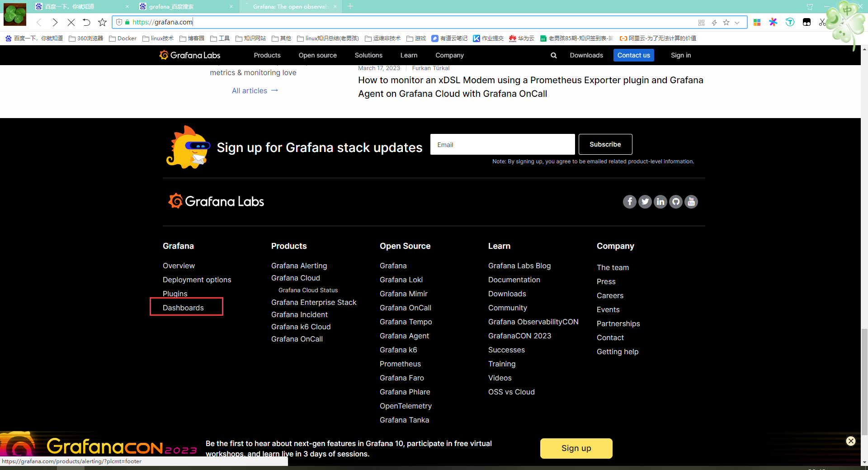Viewport: 868px width, 470px height.
Task: Open the 运维非技术 bookmark folder
Action: (382, 38)
